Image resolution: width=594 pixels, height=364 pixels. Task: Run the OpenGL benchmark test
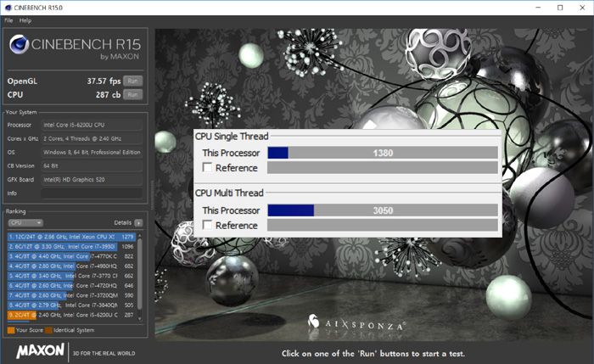[x=132, y=81]
